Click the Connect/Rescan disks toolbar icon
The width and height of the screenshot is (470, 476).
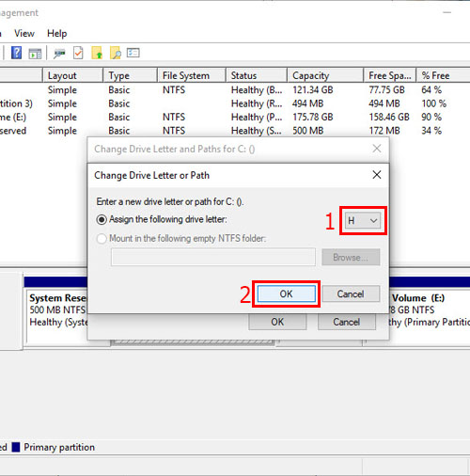tap(59, 54)
